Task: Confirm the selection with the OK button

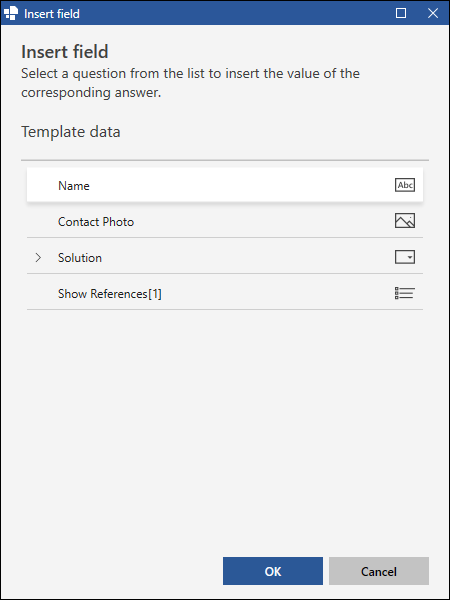Action: click(273, 571)
